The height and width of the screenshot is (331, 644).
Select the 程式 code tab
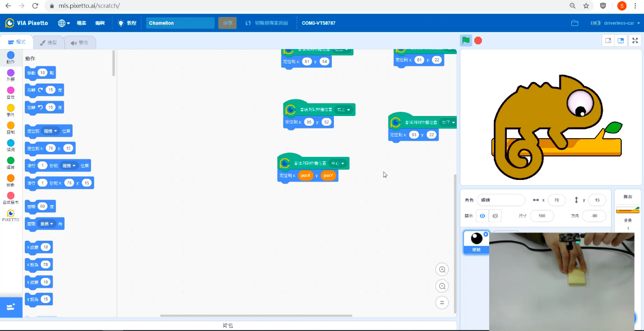[x=17, y=42]
